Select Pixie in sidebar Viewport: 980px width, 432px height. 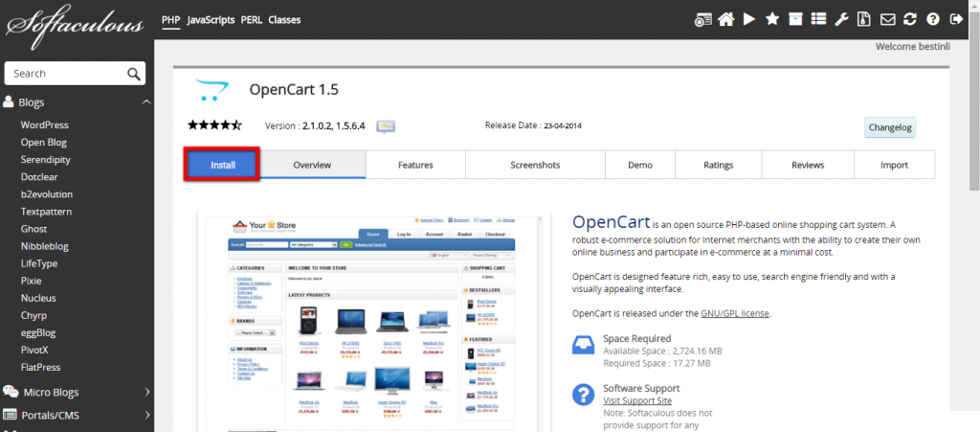32,281
